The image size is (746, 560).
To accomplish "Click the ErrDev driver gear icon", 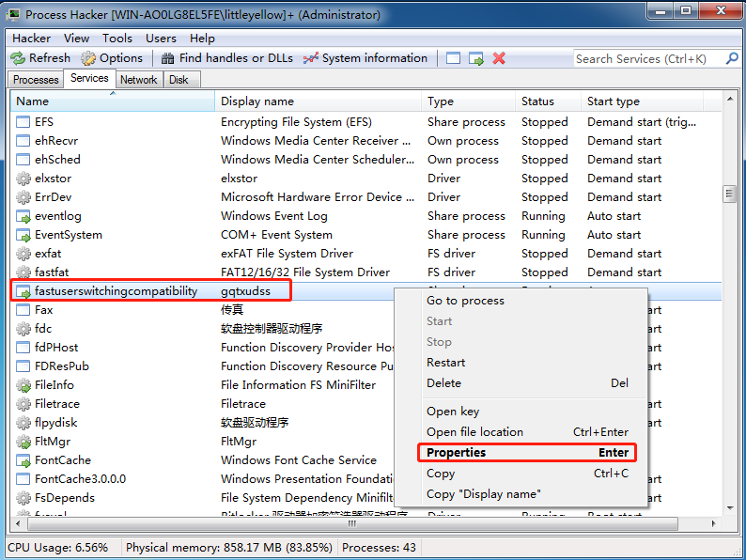I will click(x=23, y=197).
